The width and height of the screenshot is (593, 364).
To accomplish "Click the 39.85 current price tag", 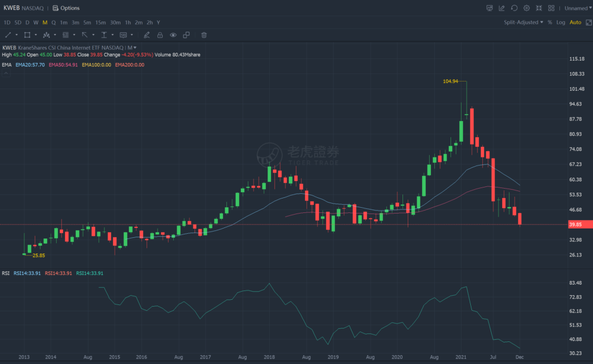I will coord(580,225).
